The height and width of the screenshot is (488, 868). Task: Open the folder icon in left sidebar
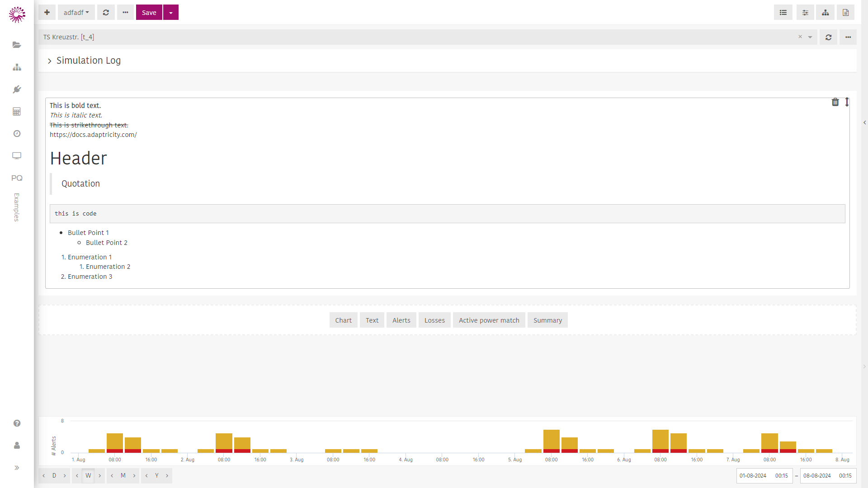17,45
